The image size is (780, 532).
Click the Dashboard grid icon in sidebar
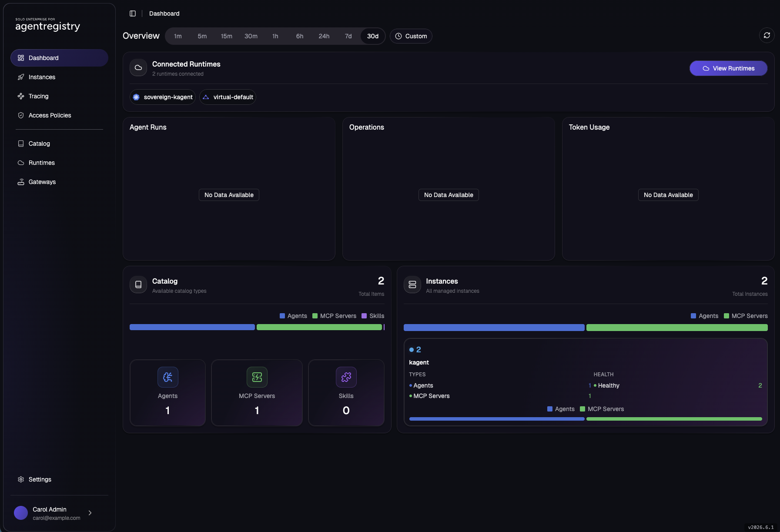click(21, 58)
